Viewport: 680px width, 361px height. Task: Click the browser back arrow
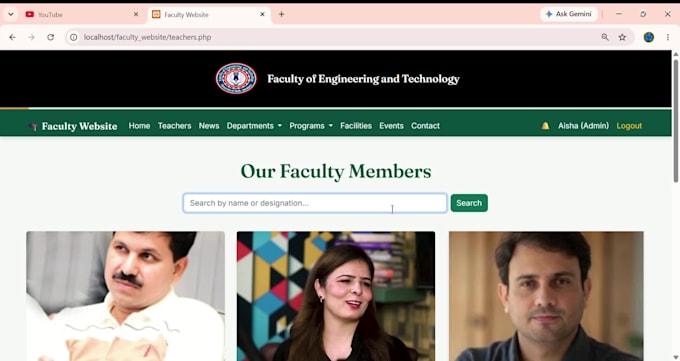[12, 37]
